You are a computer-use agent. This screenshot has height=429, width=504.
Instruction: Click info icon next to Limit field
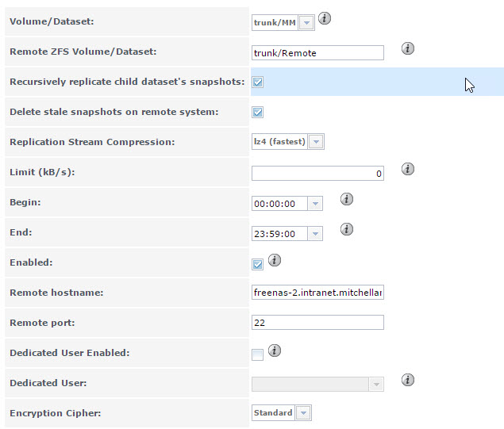click(x=408, y=169)
